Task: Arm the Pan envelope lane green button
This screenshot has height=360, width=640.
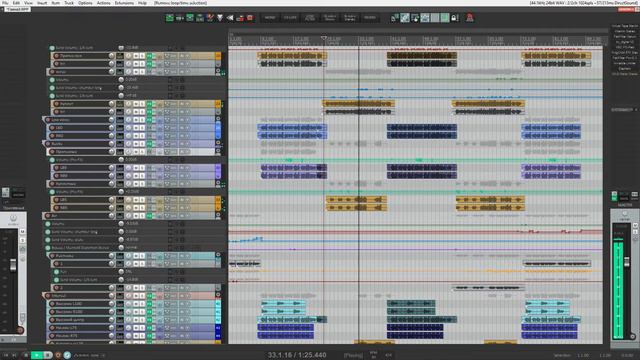Action: 57,272
